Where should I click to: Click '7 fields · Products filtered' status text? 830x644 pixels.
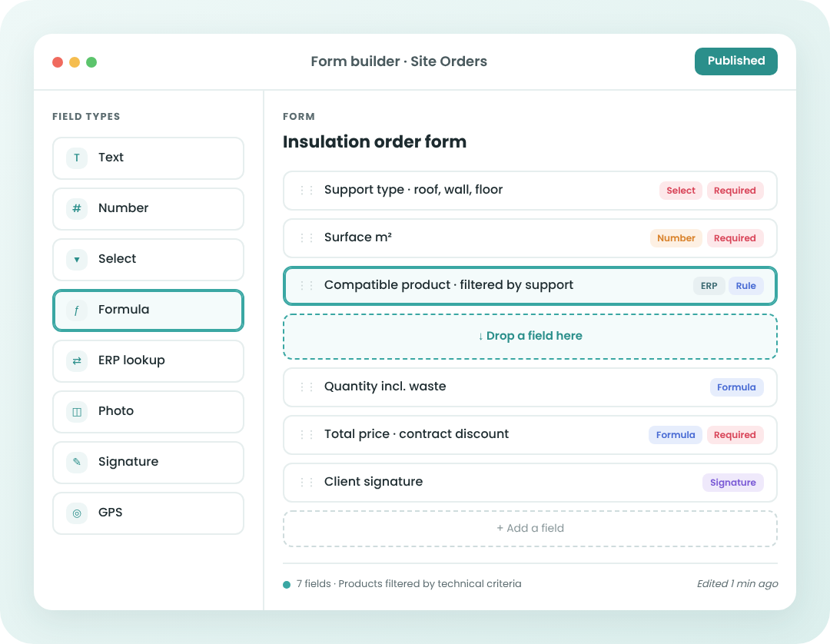coord(409,584)
